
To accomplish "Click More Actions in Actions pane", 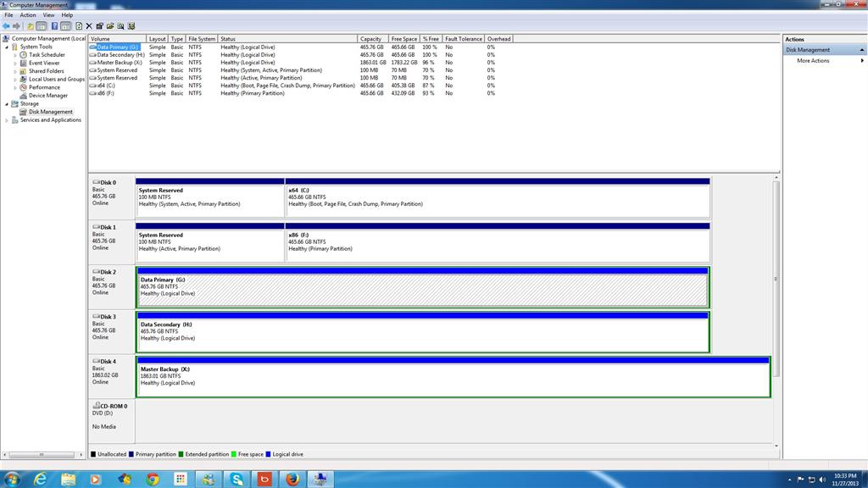I will point(813,61).
